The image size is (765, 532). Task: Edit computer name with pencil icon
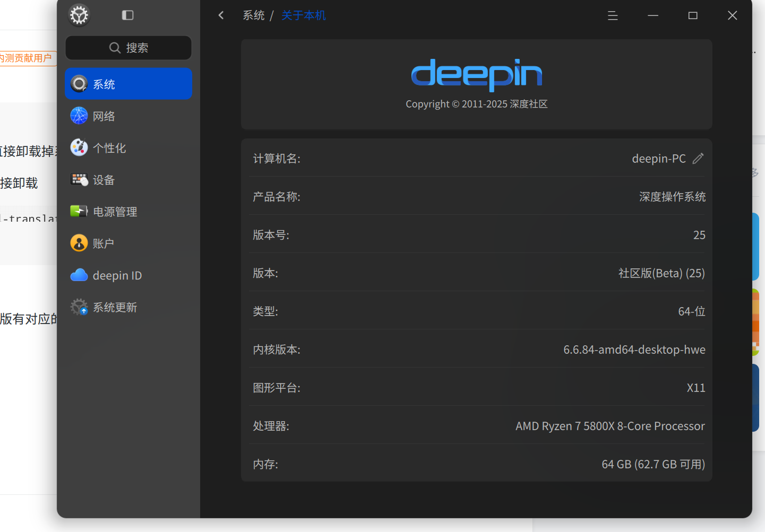[698, 158]
